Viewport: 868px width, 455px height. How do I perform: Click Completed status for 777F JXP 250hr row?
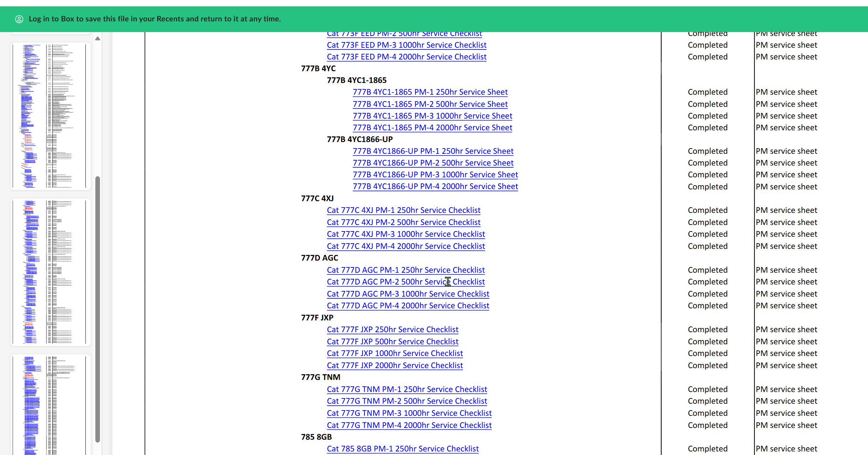pos(708,329)
